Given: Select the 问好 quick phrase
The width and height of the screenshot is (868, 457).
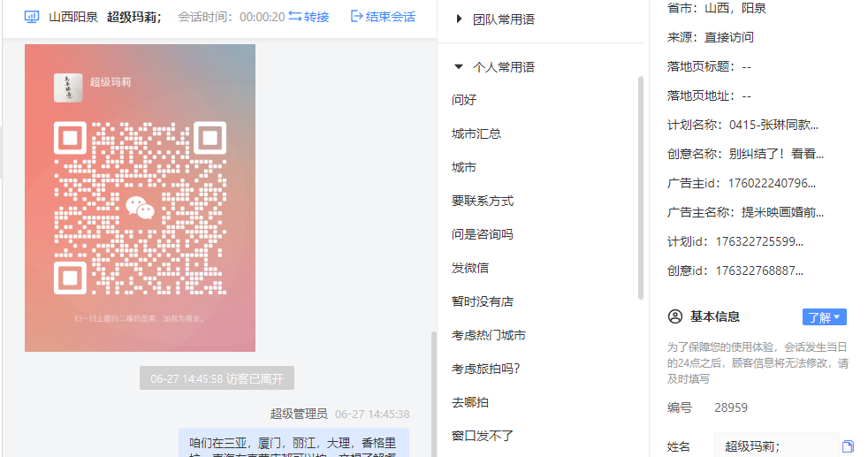Looking at the screenshot, I should [464, 100].
